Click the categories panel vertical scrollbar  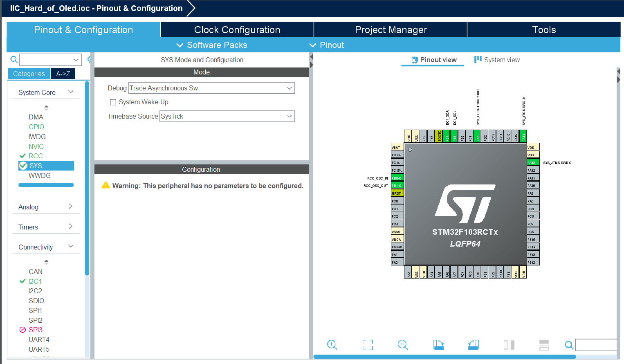tap(87, 178)
